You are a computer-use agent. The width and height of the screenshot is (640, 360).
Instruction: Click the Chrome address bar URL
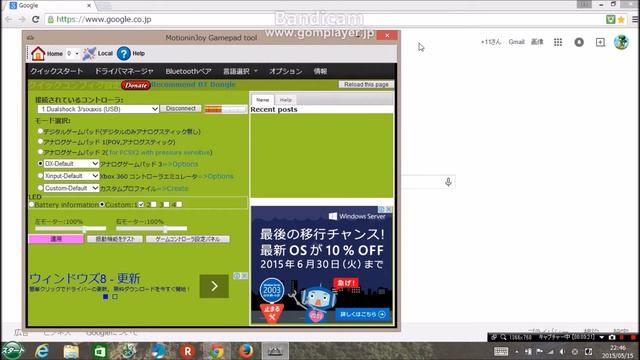104,19
